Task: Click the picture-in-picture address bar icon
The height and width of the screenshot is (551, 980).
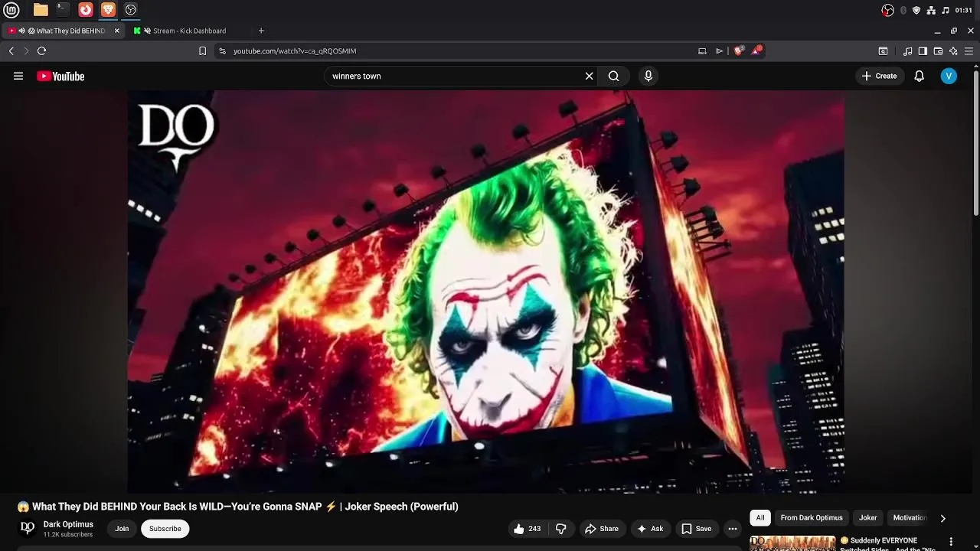Action: coord(702,51)
